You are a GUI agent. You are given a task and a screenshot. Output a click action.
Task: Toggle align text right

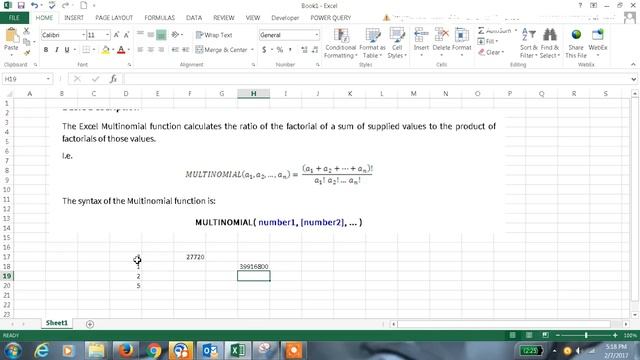[x=161, y=50]
